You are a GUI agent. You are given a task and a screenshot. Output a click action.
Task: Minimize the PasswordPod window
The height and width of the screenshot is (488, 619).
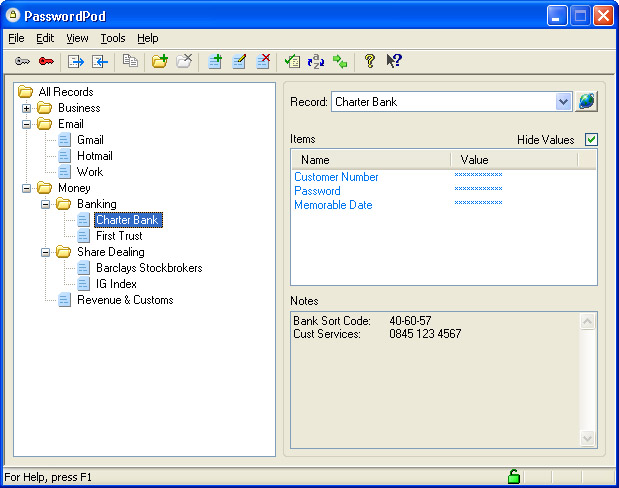click(x=557, y=16)
